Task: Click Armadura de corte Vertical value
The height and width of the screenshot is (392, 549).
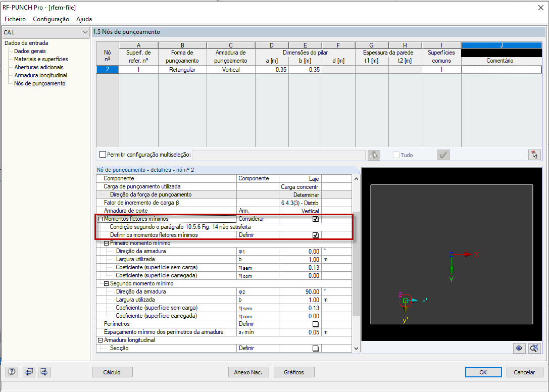Action: 300,211
